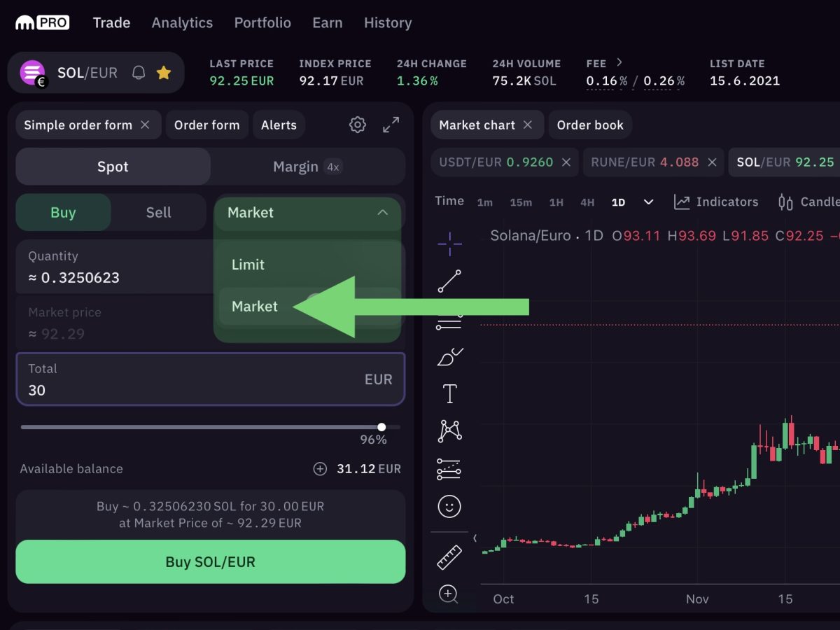
Task: Click the bell alert icon beside SOL/EUR
Action: click(x=139, y=73)
